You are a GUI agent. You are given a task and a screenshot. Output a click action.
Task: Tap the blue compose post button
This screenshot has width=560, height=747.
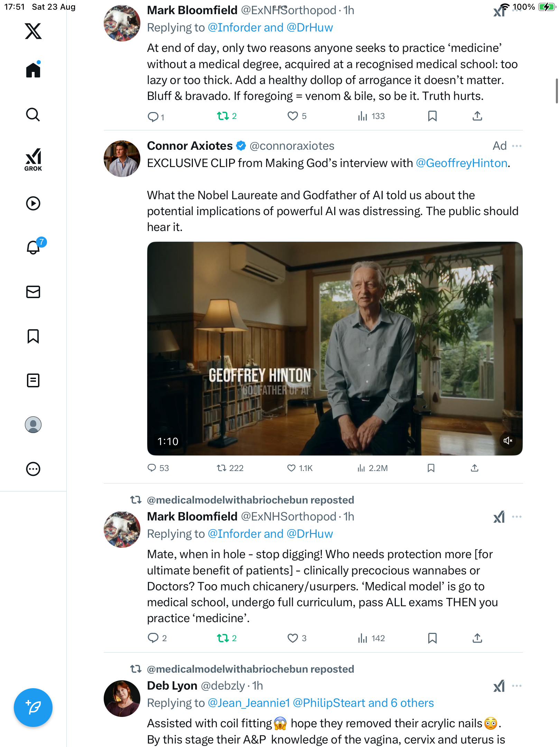tap(33, 708)
